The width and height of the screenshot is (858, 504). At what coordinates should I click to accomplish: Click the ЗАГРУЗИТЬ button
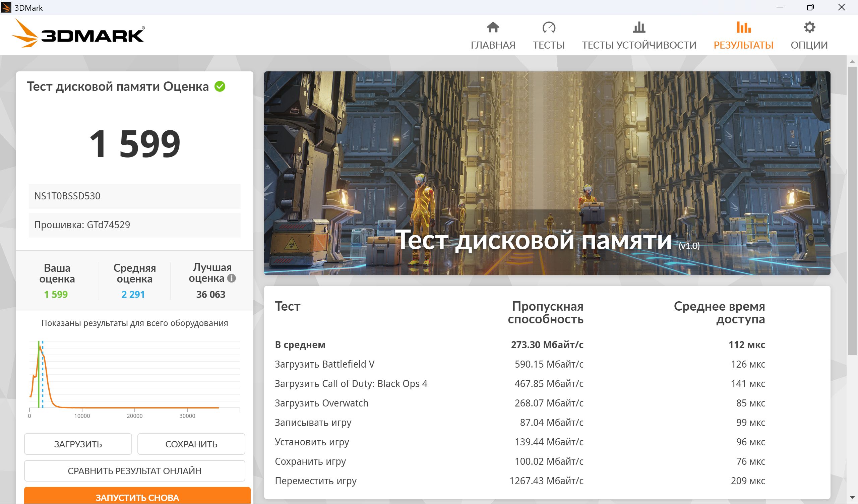tap(78, 444)
